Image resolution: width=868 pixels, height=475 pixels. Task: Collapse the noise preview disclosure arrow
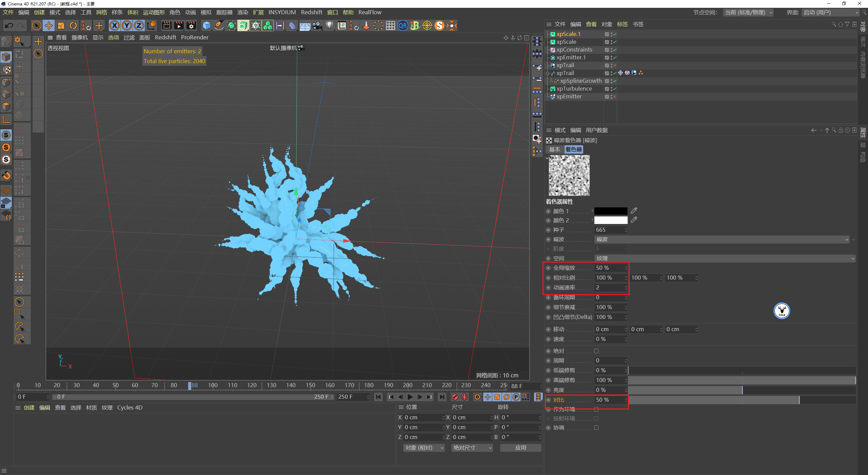pos(547,158)
